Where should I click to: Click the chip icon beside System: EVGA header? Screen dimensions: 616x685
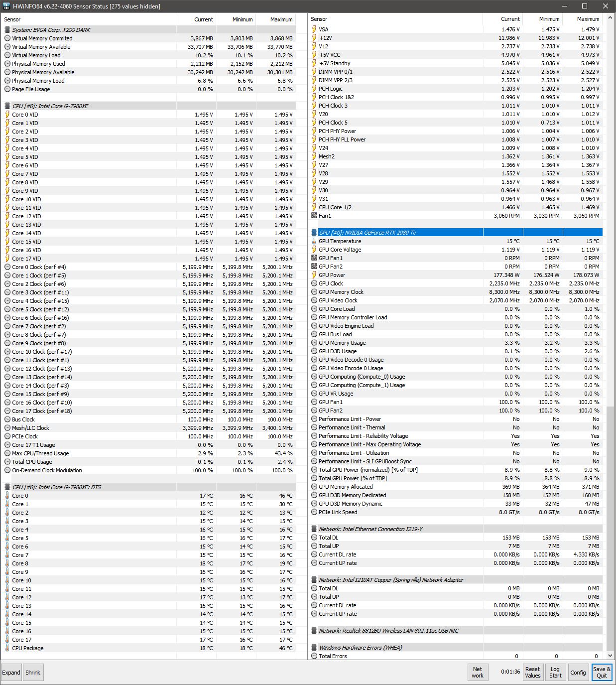click(x=7, y=30)
